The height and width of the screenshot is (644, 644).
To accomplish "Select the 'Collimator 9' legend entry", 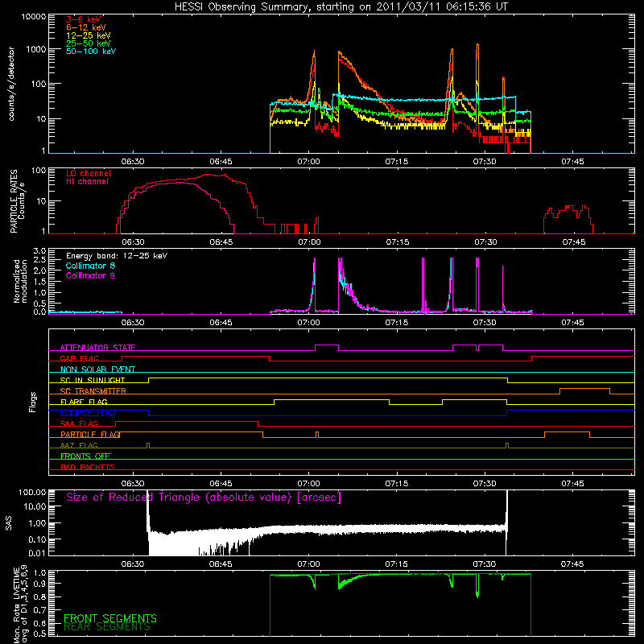I will 90,275.
